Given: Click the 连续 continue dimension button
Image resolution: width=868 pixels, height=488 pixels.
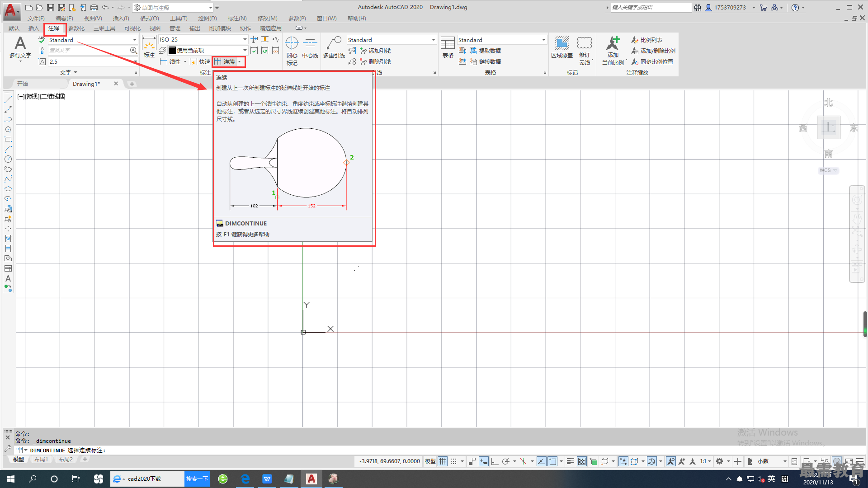Looking at the screenshot, I should (225, 61).
